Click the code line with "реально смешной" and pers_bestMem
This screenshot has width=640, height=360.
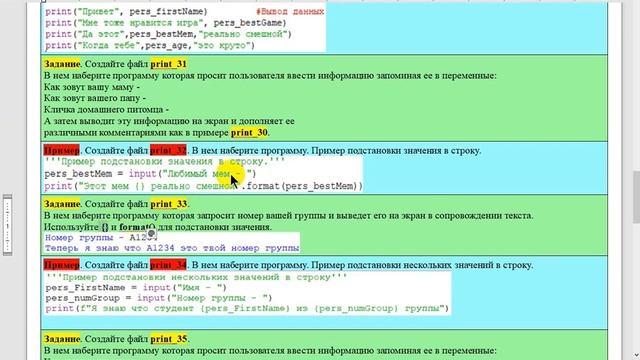pyautogui.click(x=169, y=34)
